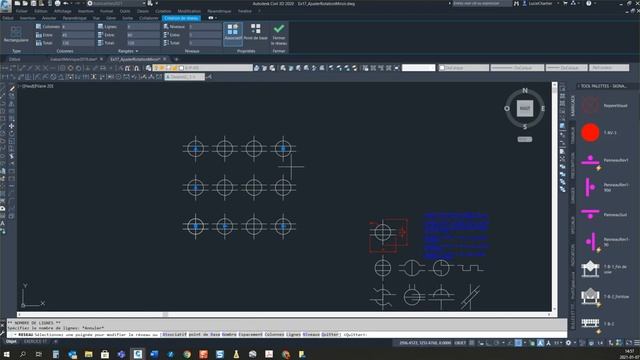Click the Espacement option in command line
Screen dimensions: 640x360
(251, 335)
